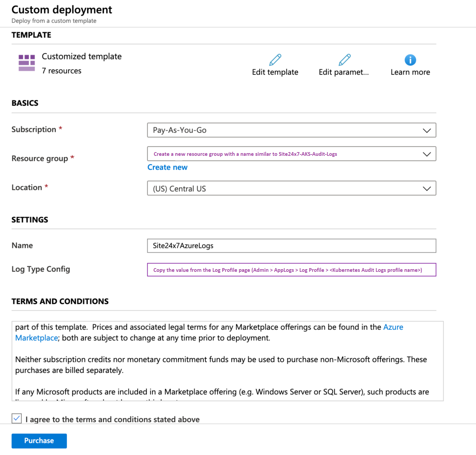Click the Subscription chevron arrow
The height and width of the screenshot is (455, 476).
coord(427,131)
